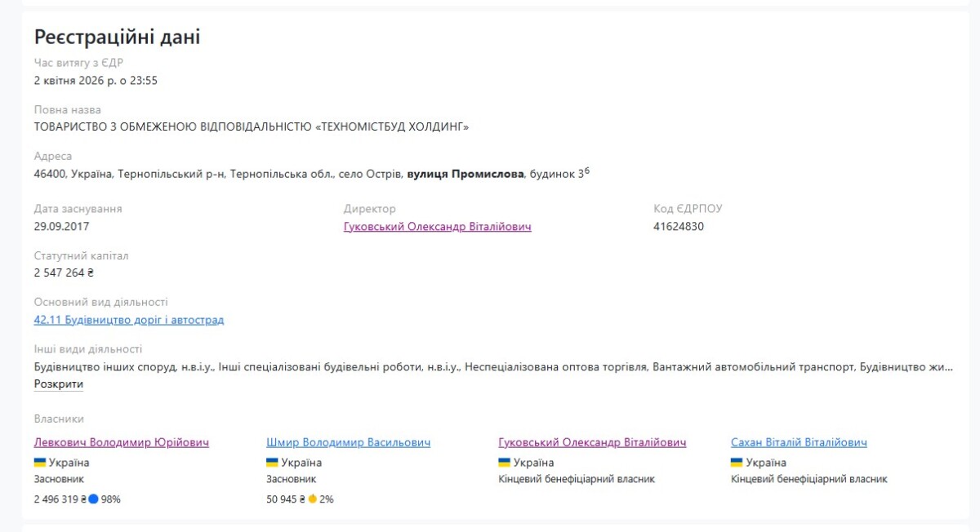
Task: Open the 42.11 Будівництво доріг і автострад link
Action: tap(129, 320)
